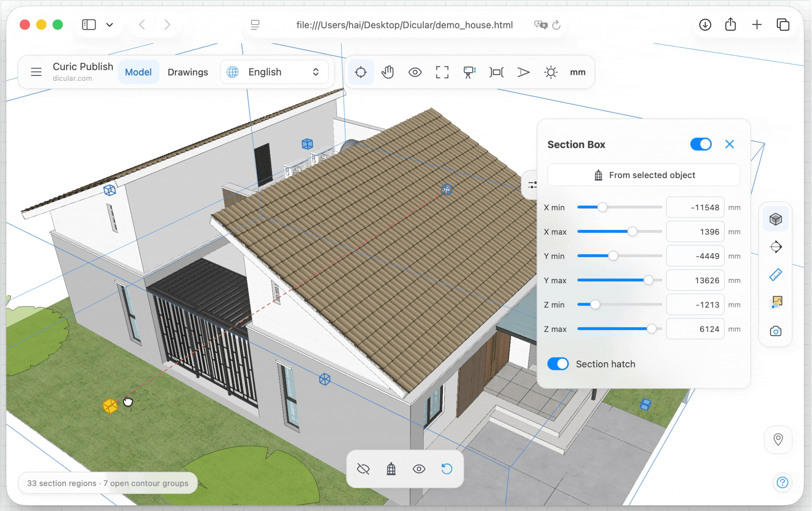
Task: Click the hide (crossed eye) icon in bottom toolbar
Action: (x=363, y=469)
